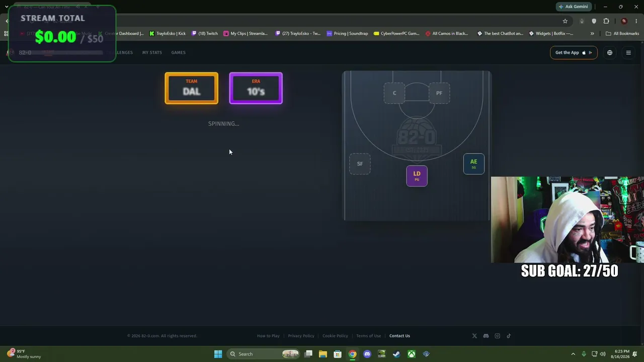The height and width of the screenshot is (362, 644).
Task: Open the weather widget showing 95°F
Action: pyautogui.click(x=24, y=354)
